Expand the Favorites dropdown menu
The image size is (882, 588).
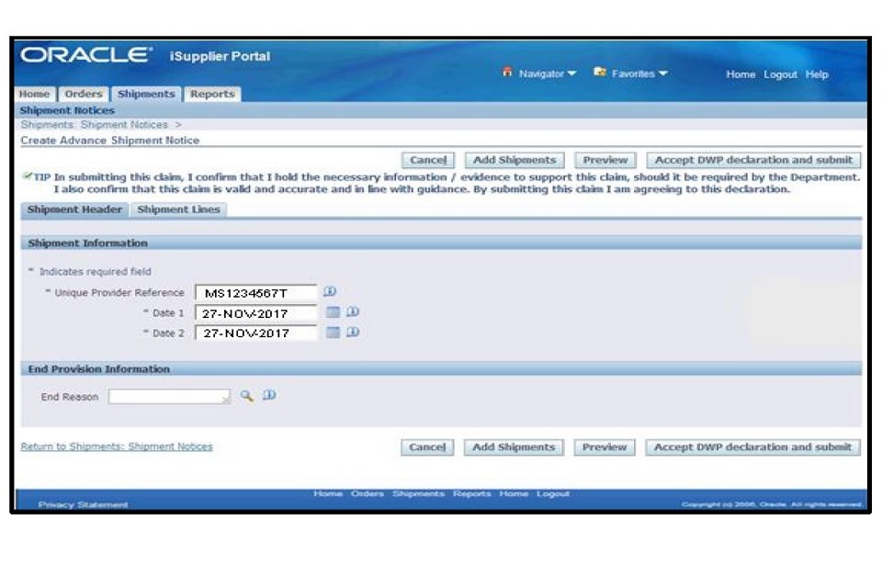(631, 73)
